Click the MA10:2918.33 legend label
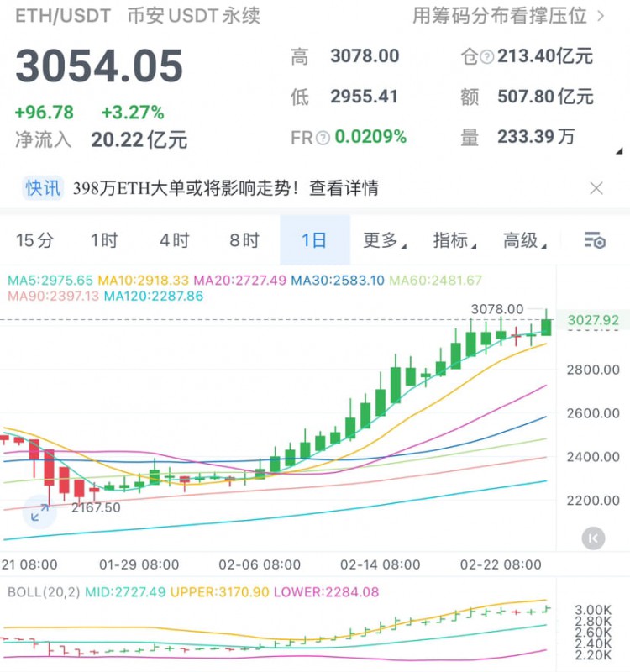630x672 pixels. tap(143, 281)
